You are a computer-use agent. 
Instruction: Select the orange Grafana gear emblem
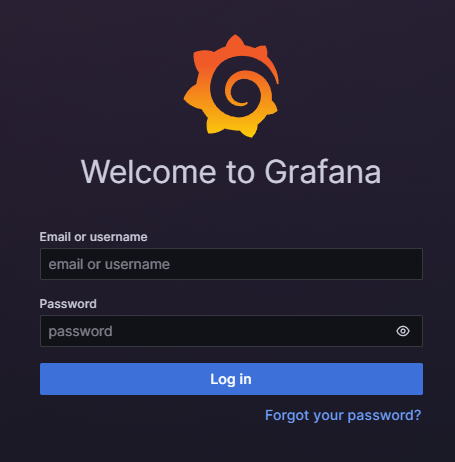[231, 86]
